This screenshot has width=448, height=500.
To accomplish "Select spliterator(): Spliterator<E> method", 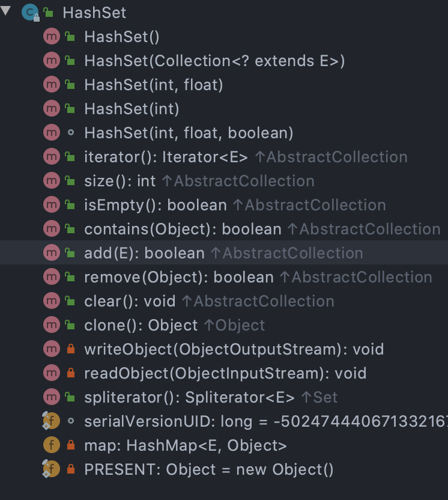I will [189, 397].
